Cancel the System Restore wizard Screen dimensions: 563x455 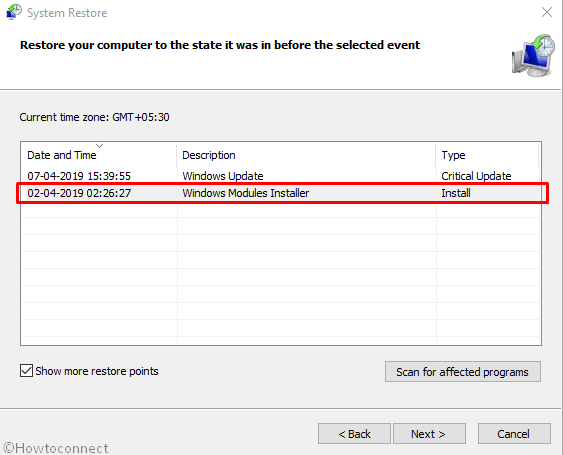514,433
